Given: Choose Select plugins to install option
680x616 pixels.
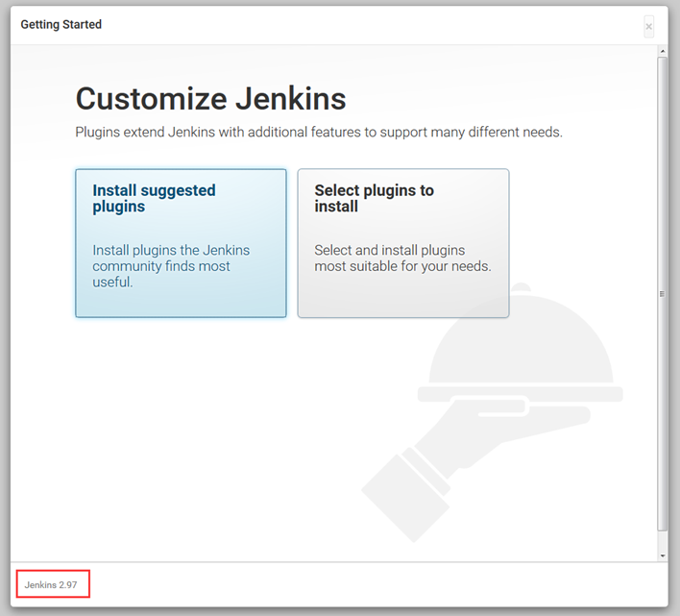Looking at the screenshot, I should (x=403, y=243).
